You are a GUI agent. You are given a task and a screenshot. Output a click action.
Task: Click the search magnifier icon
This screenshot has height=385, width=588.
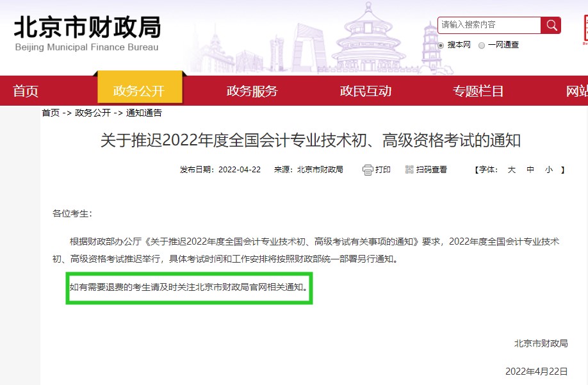click(551, 26)
